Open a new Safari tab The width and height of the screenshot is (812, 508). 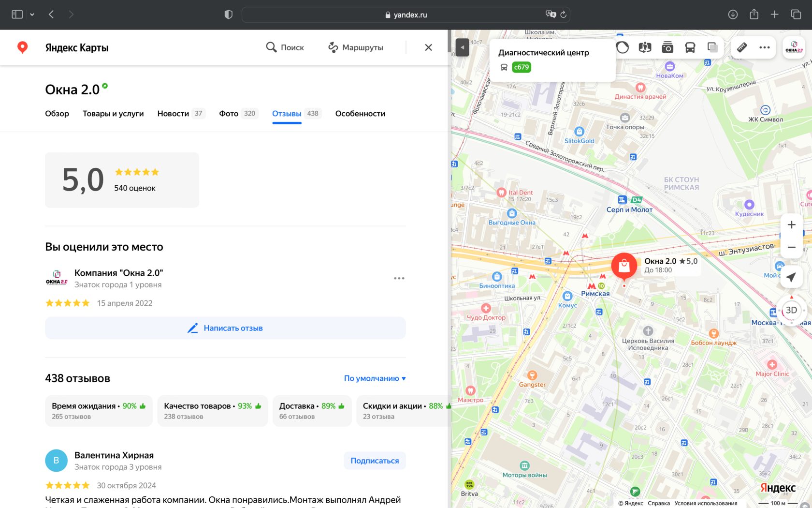coord(775,15)
